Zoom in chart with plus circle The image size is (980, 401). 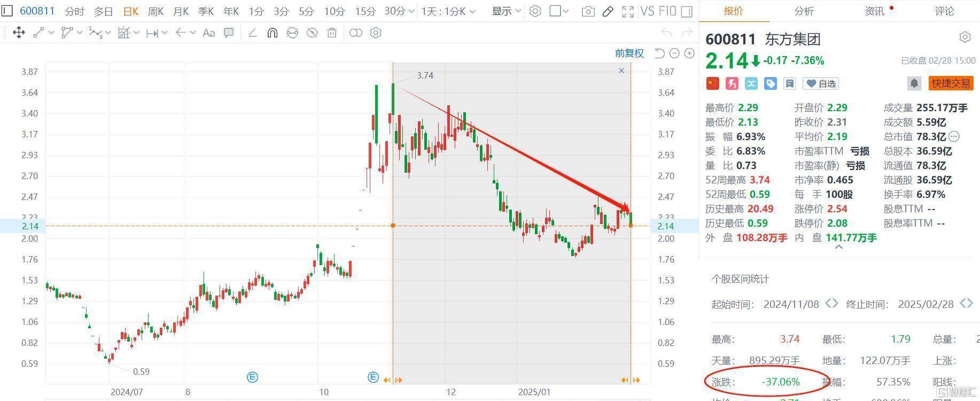coord(689,53)
